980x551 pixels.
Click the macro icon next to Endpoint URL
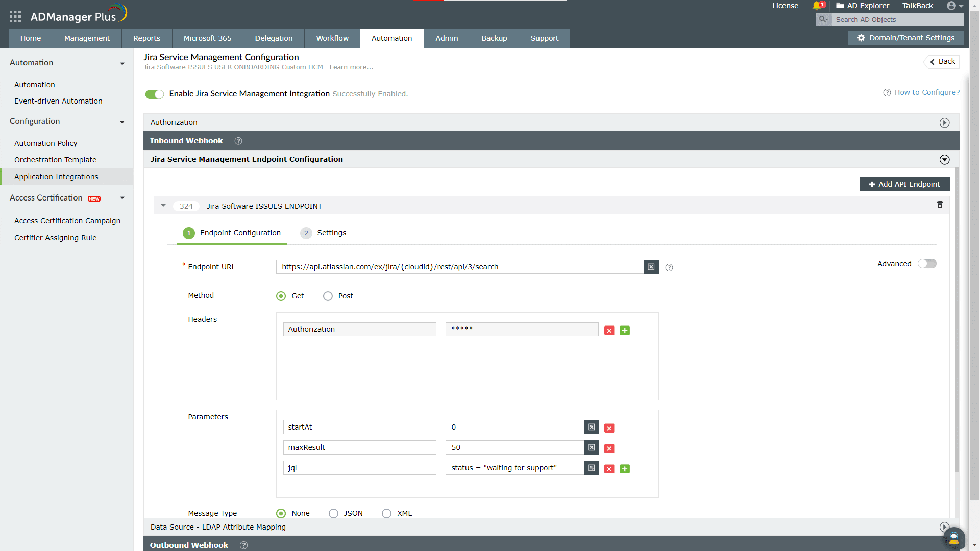pyautogui.click(x=651, y=267)
